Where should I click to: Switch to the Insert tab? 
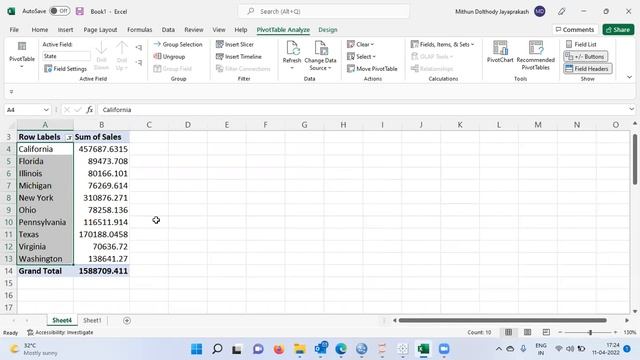65,30
